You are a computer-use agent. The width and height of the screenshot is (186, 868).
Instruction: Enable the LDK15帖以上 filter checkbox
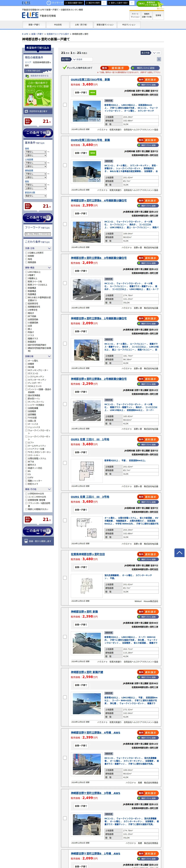[x=26, y=272]
